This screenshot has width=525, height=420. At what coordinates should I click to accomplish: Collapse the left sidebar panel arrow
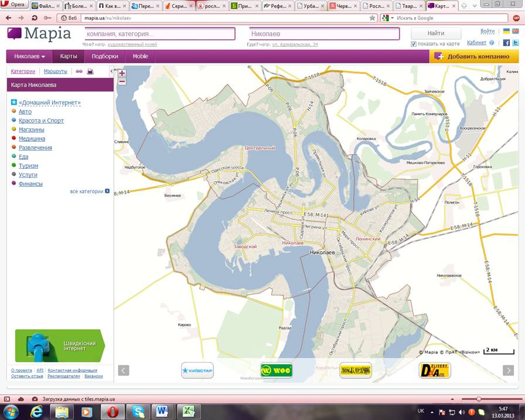coord(111,71)
